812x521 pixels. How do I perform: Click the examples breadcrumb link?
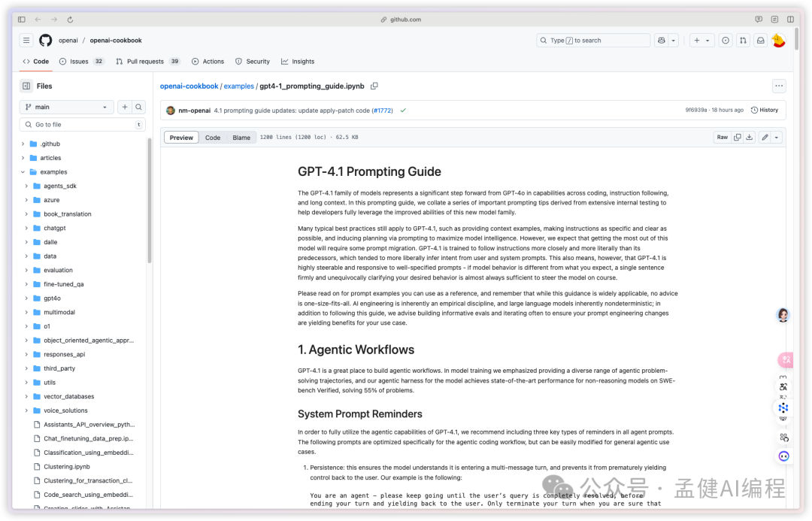coord(239,86)
